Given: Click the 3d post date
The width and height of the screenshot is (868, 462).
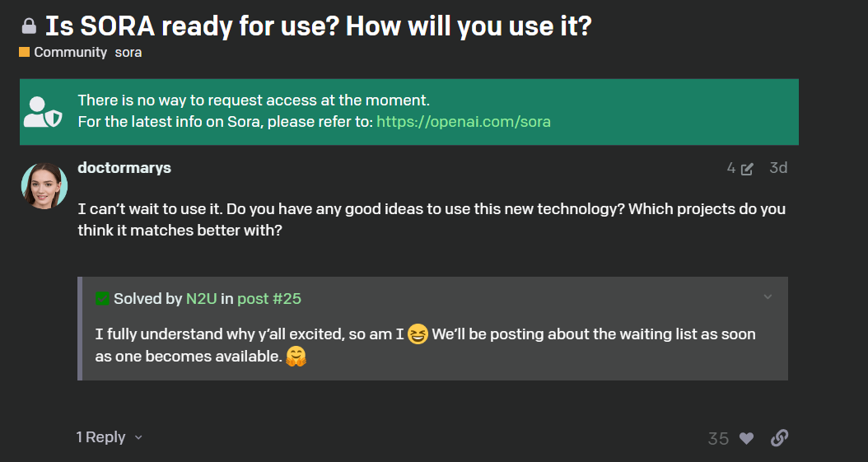Looking at the screenshot, I should [x=778, y=168].
